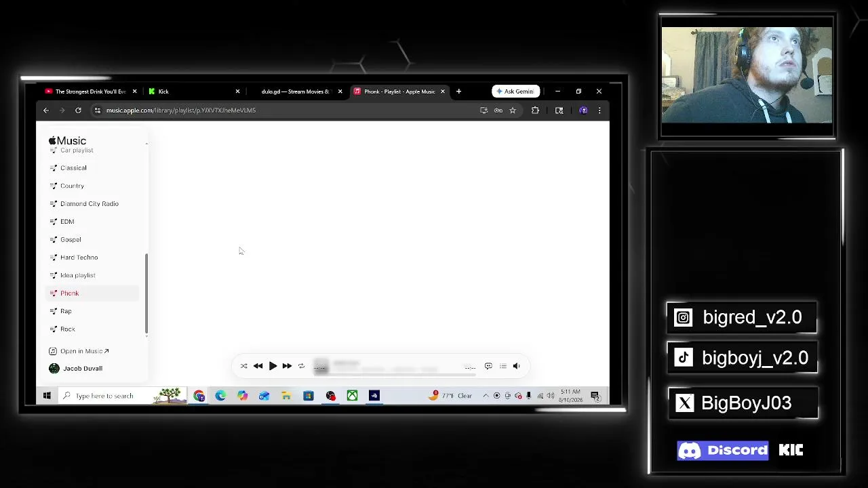This screenshot has width=868, height=488.
Task: Click the Apple Music logo
Action: tap(67, 140)
